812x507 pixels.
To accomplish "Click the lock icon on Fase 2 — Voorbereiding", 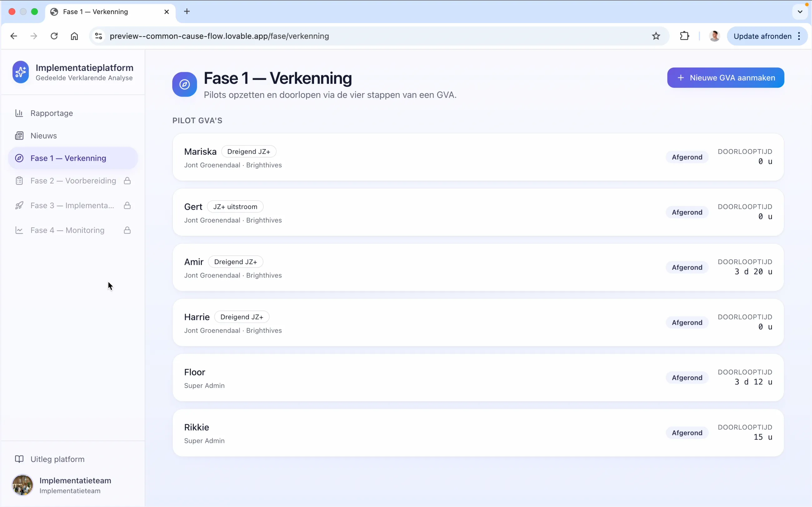I will click(x=127, y=181).
